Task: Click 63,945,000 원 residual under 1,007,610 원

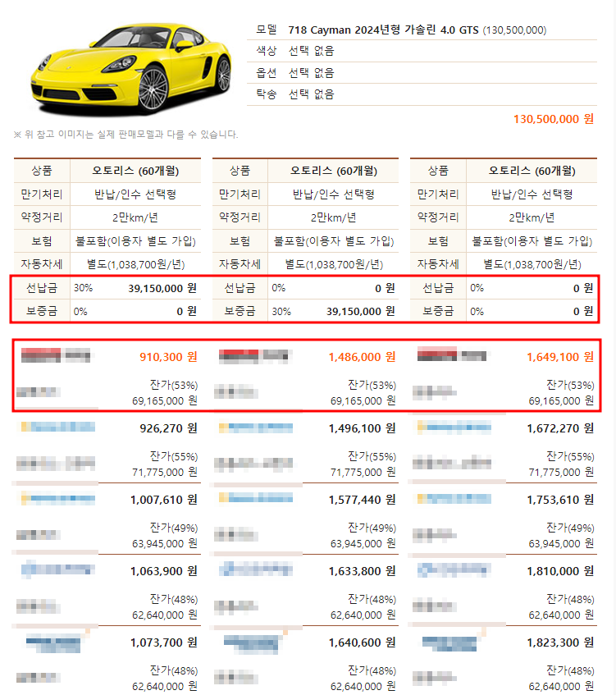Action: click(164, 543)
